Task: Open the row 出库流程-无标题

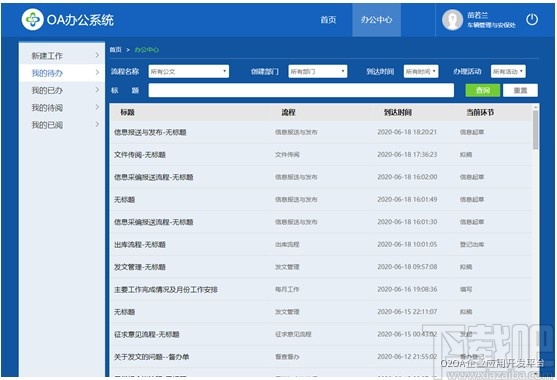Action: (x=321, y=244)
